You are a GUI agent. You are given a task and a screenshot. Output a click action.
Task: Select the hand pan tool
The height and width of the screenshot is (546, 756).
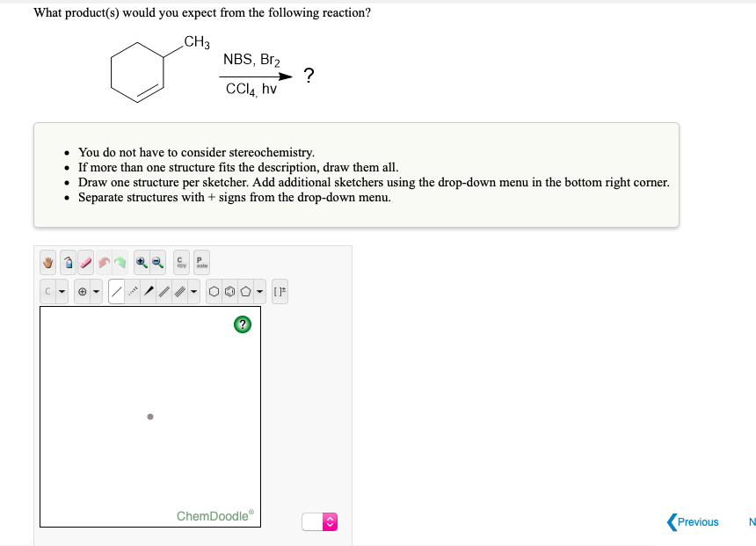click(x=47, y=263)
